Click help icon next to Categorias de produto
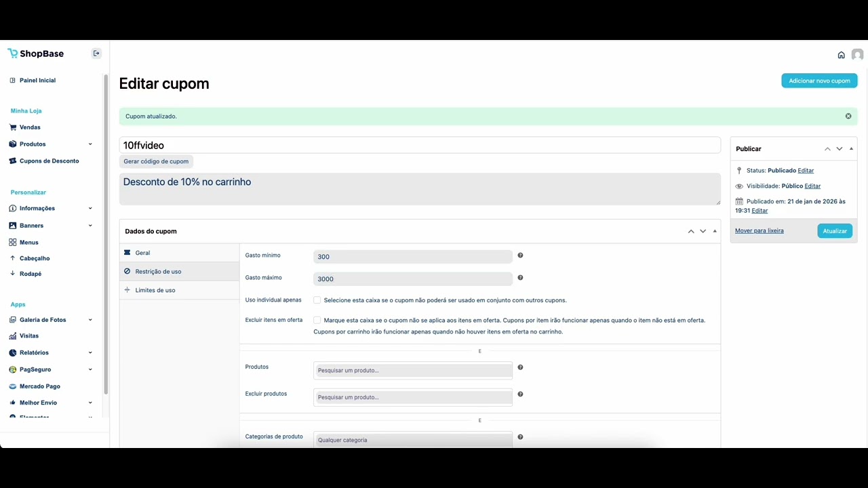The image size is (868, 488). point(520,437)
